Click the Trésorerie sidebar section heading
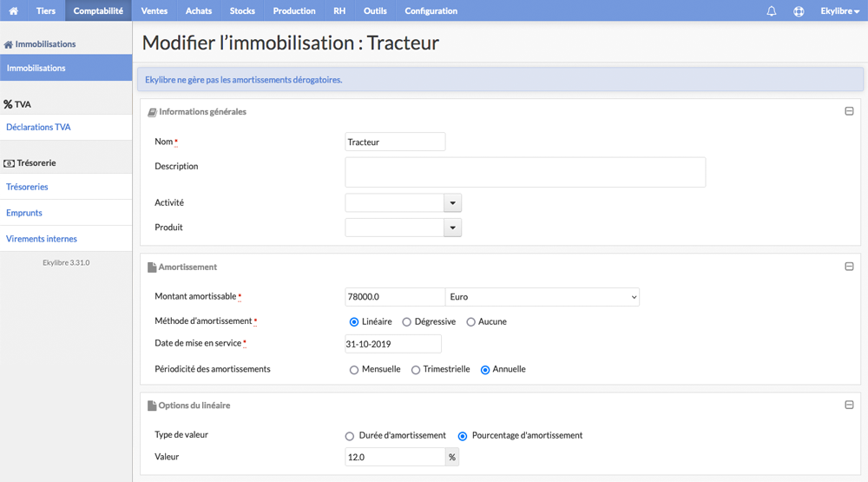Image resolution: width=868 pixels, height=482 pixels. click(x=36, y=163)
